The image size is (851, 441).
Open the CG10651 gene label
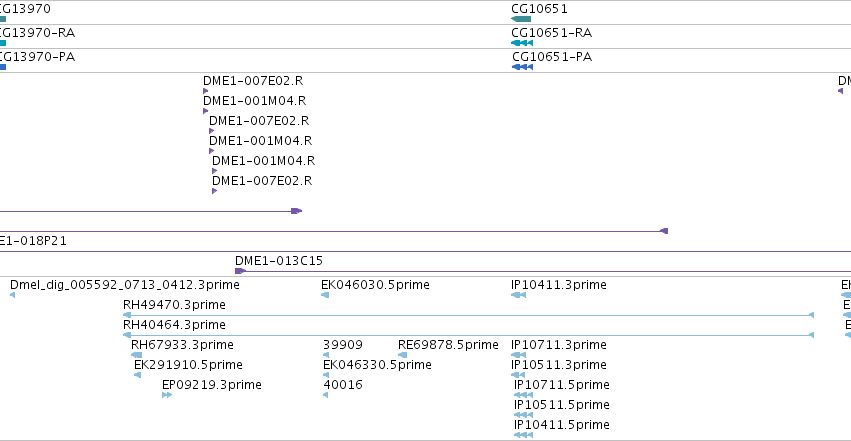tap(539, 9)
